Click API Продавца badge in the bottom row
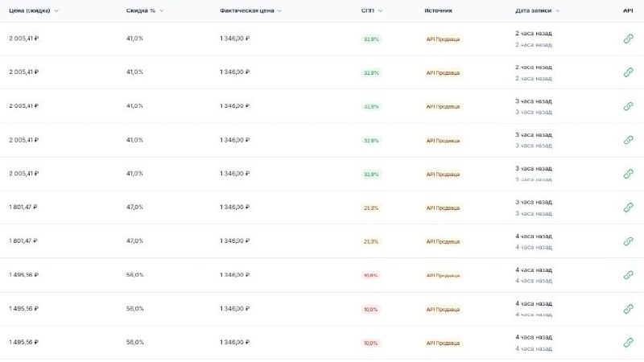The width and height of the screenshot is (644, 362). [443, 343]
